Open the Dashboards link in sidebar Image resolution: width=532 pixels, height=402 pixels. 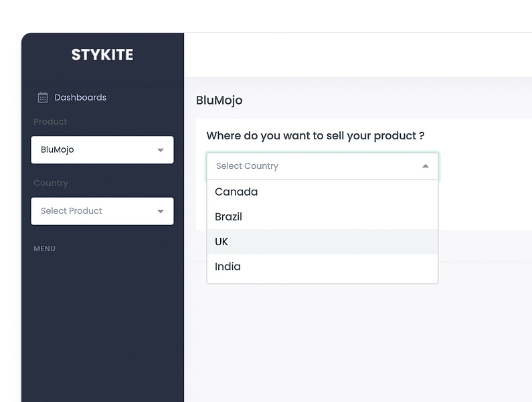pyautogui.click(x=80, y=98)
